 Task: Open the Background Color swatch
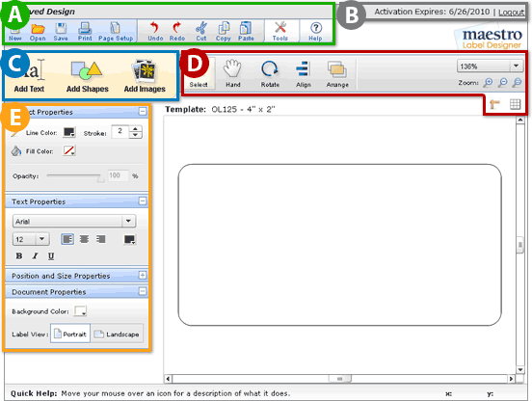(80, 310)
